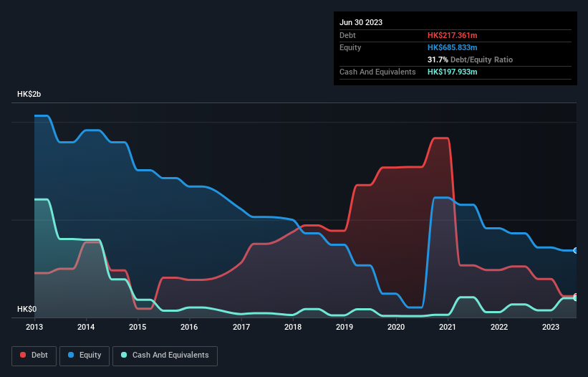Click the Cash And Equivalents tooltip label

coord(377,72)
